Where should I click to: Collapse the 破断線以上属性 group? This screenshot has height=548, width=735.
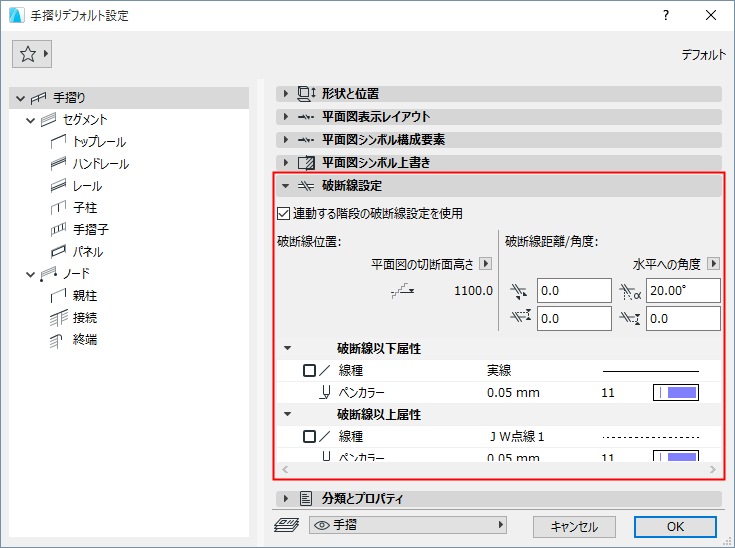(x=288, y=414)
